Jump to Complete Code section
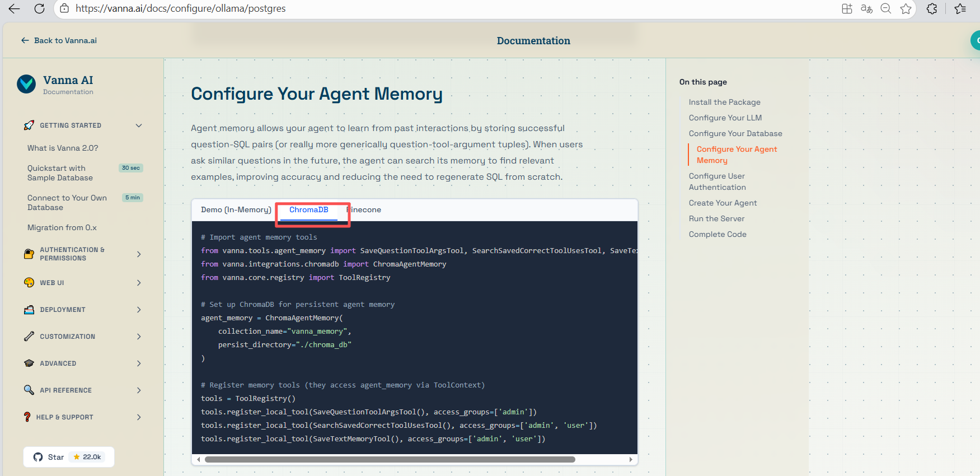980x476 pixels. (718, 234)
